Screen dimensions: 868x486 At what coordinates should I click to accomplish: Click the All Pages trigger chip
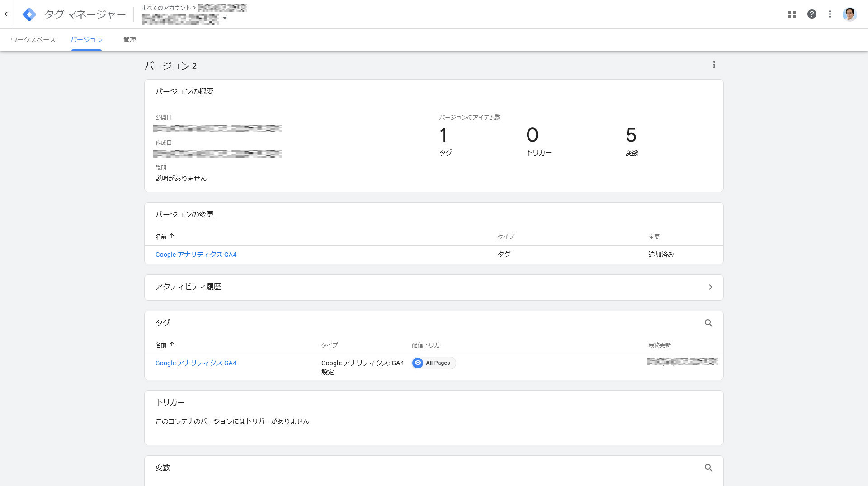point(434,363)
